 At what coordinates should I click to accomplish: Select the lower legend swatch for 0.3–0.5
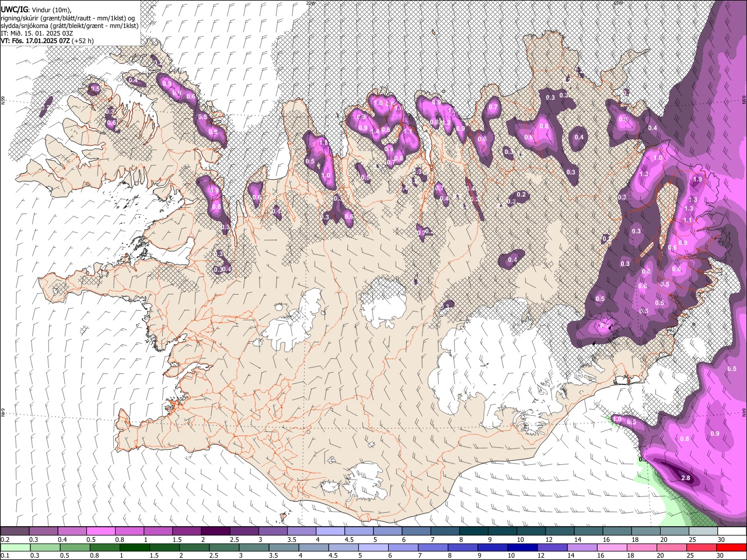[x=45, y=547]
